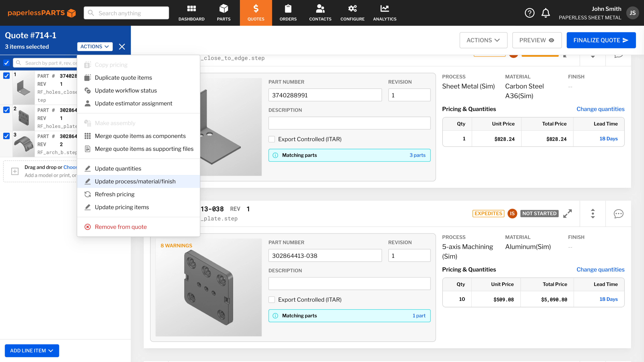Click the reorder arrows for item 302864413-038

click(x=593, y=214)
